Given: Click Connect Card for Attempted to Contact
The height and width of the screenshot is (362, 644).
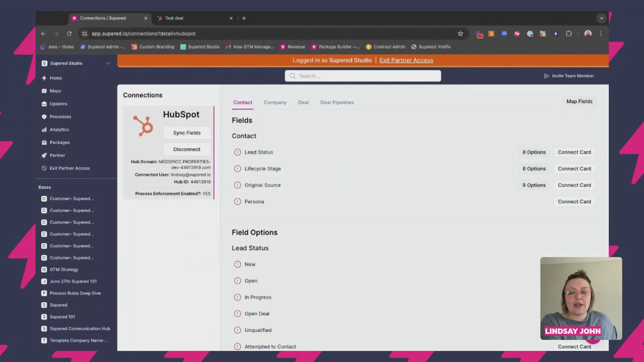Looking at the screenshot, I should tap(574, 347).
